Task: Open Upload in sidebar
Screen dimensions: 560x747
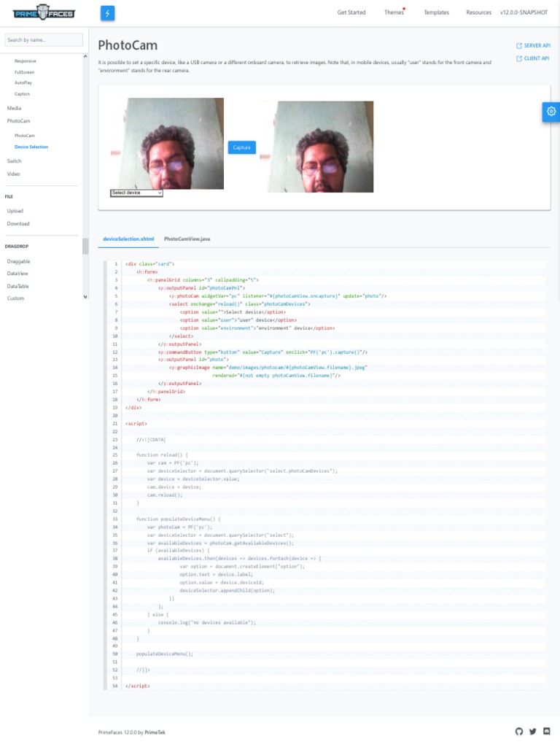Action: pyautogui.click(x=15, y=211)
